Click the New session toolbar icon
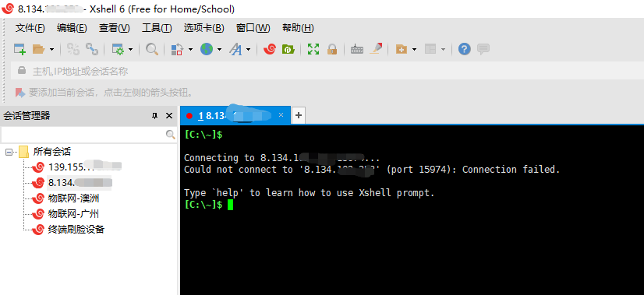This screenshot has height=295, width=644. 19,50
